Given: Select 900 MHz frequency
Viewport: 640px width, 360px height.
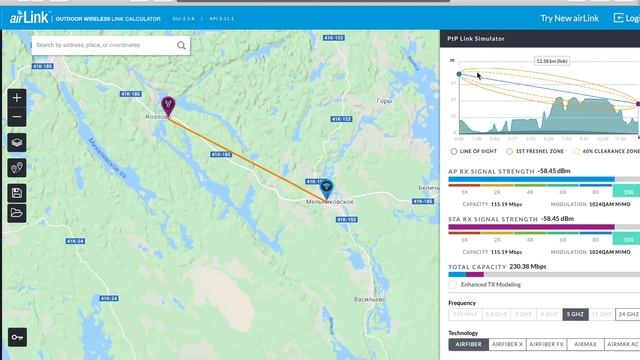Looking at the screenshot, I should click(x=465, y=314).
